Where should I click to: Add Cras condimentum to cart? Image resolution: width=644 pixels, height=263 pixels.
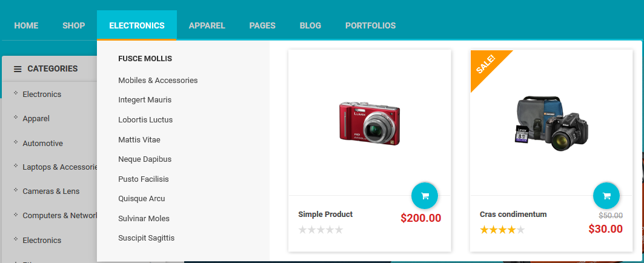606,196
